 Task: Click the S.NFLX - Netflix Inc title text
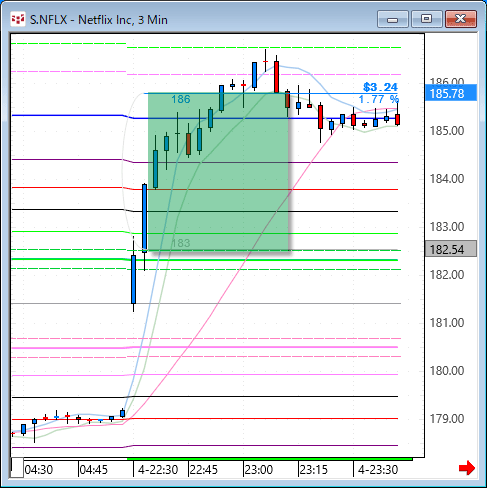point(99,20)
